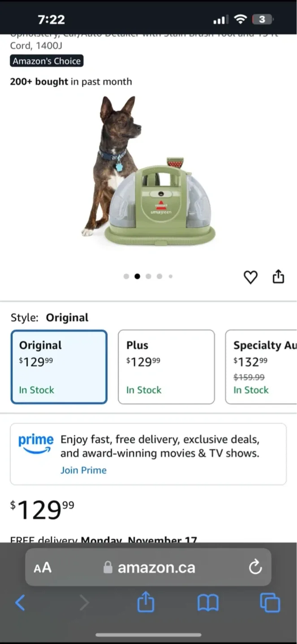Open Safari share sheet icon
This screenshot has width=297, height=644.
click(146, 602)
